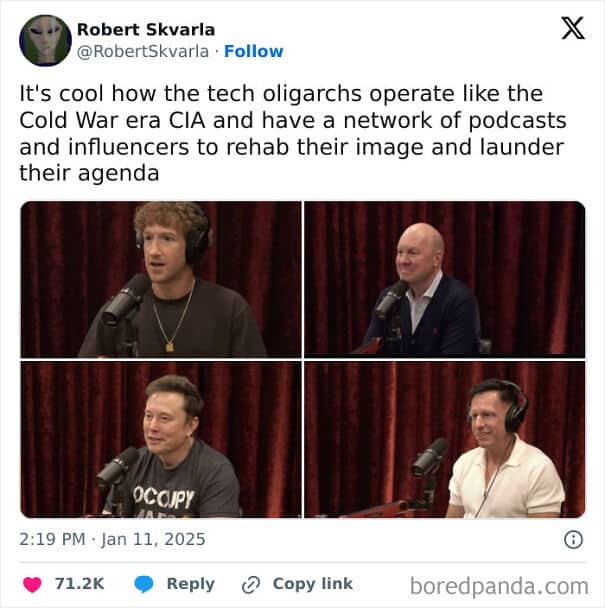Click the chain link copy icon
The image size is (605, 608).
(x=251, y=585)
